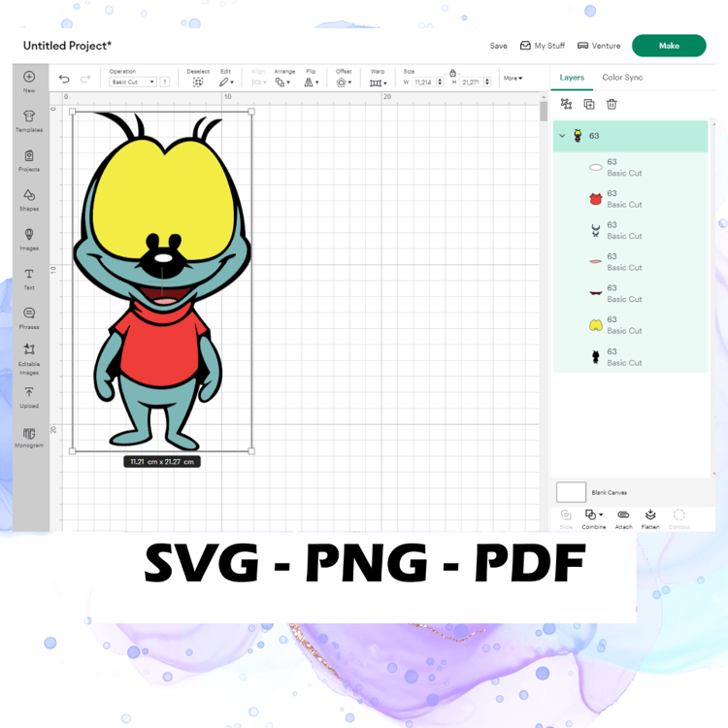Viewport: 728px width, 728px height.
Task: Group layers icon in Layers panel
Action: [566, 104]
